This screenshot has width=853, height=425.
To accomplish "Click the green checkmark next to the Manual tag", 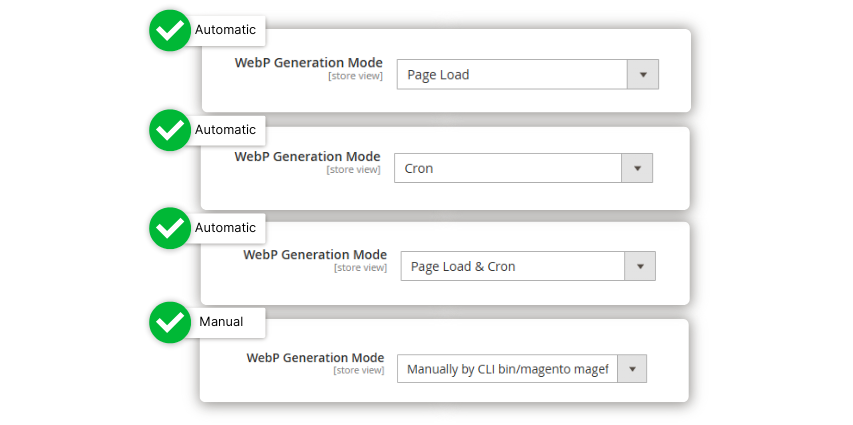I will tap(170, 322).
